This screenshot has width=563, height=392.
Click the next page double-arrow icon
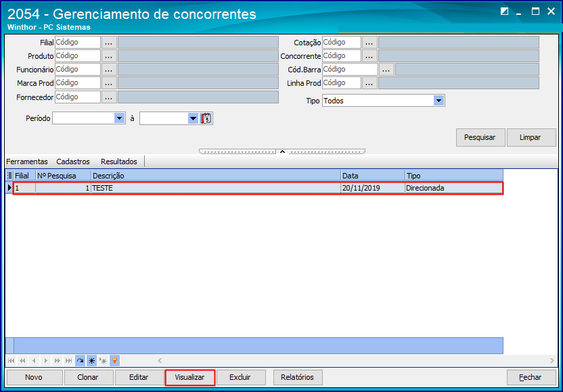[x=57, y=360]
